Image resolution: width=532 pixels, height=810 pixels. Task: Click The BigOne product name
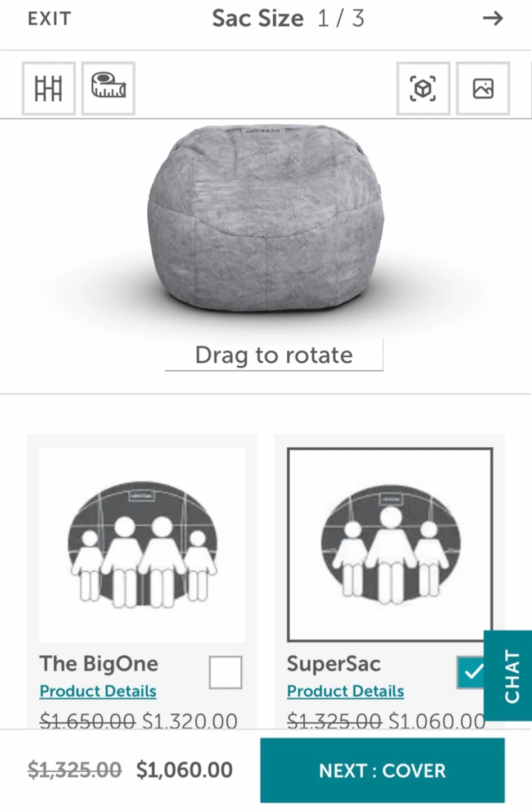[x=99, y=664]
